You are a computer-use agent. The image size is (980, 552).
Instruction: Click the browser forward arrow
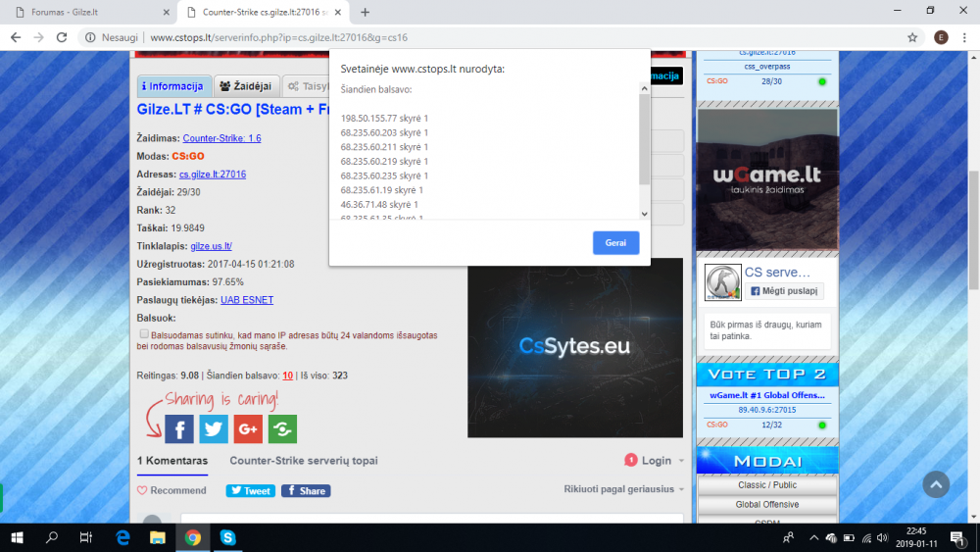coord(39,37)
